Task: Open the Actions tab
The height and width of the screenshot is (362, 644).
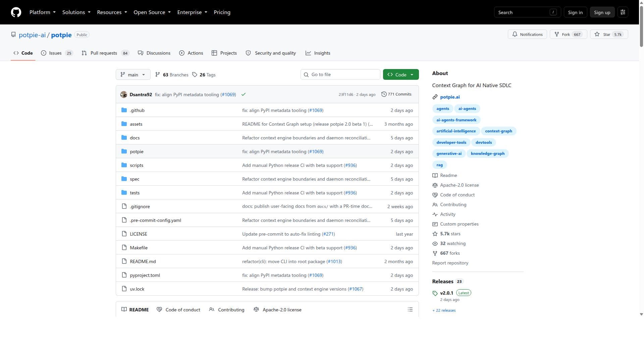Action: pos(191,53)
